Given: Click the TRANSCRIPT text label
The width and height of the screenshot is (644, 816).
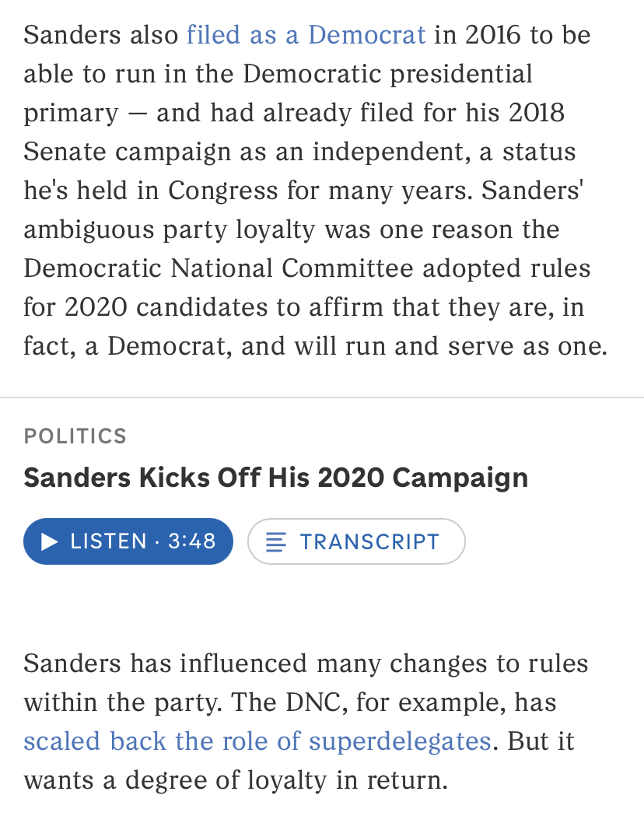Looking at the screenshot, I should click(x=370, y=541).
